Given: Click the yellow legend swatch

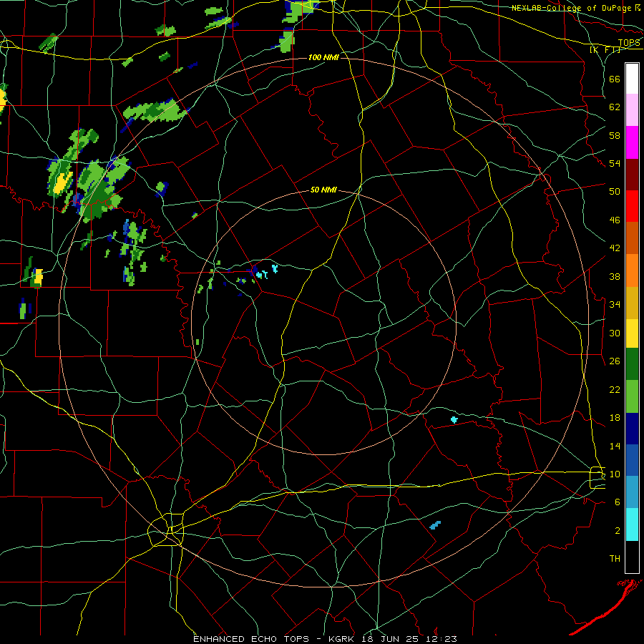Looking at the screenshot, I should click(632, 333).
